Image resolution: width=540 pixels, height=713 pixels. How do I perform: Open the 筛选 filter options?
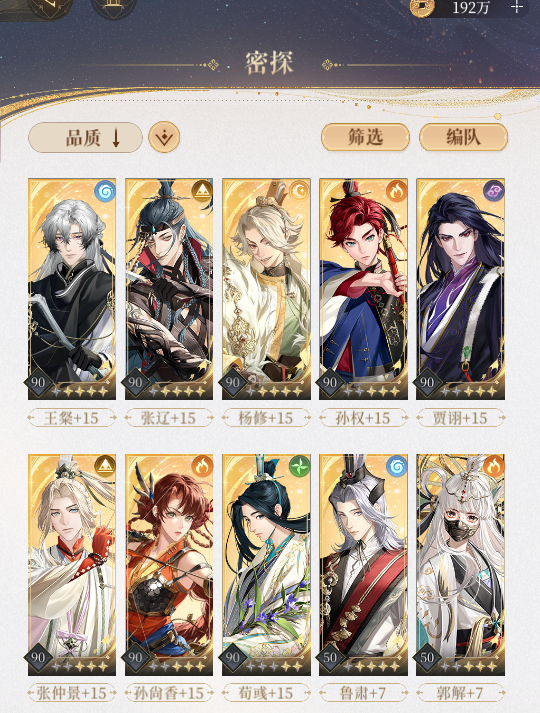click(365, 137)
